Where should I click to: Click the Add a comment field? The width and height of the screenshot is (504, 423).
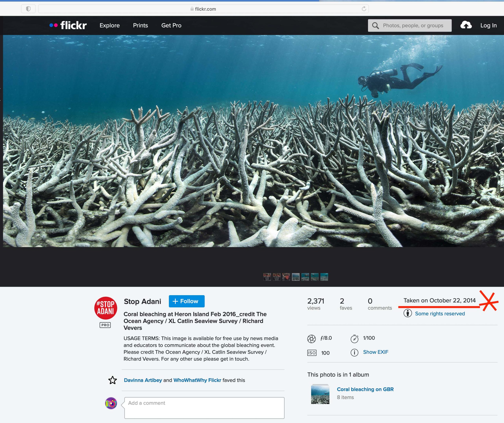(204, 408)
